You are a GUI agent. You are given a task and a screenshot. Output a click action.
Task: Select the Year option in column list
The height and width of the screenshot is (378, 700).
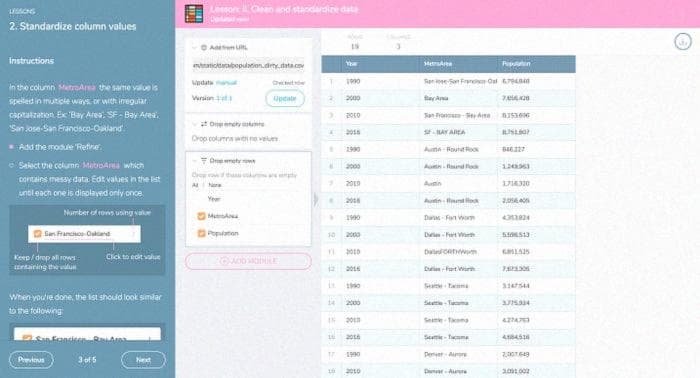pos(214,199)
